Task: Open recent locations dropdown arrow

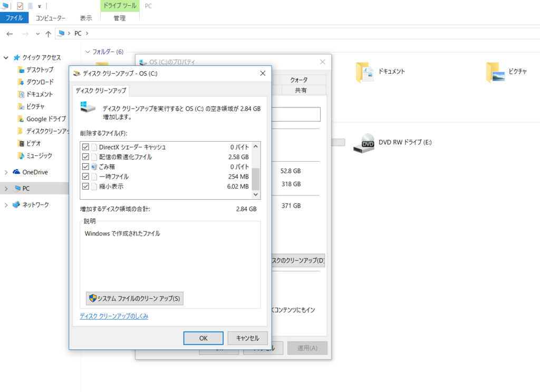Action: tap(37, 34)
